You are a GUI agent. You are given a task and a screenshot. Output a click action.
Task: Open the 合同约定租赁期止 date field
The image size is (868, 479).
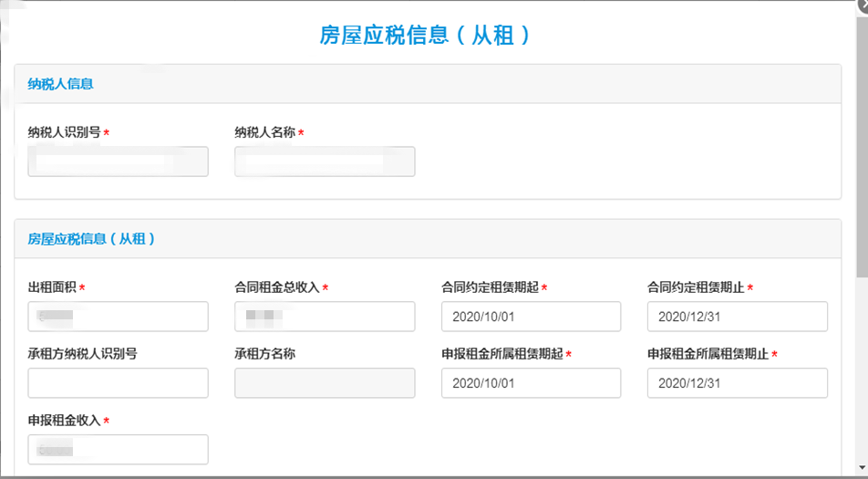coord(738,317)
